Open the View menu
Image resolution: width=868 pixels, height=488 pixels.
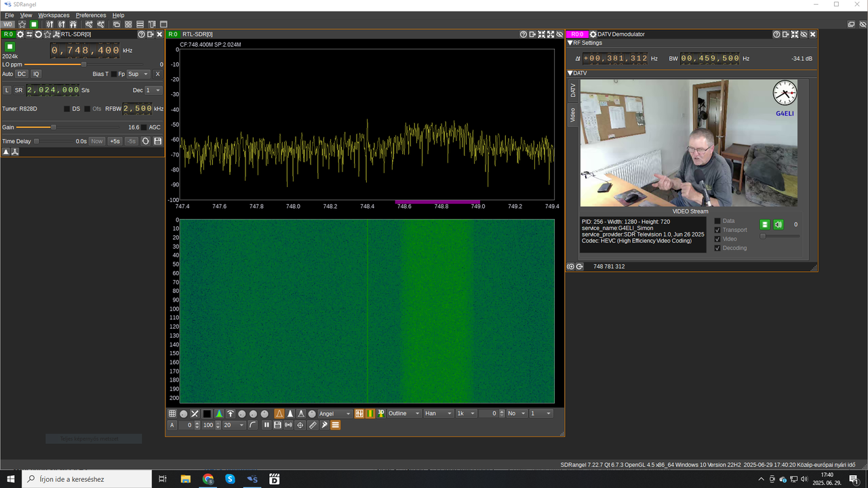click(26, 15)
